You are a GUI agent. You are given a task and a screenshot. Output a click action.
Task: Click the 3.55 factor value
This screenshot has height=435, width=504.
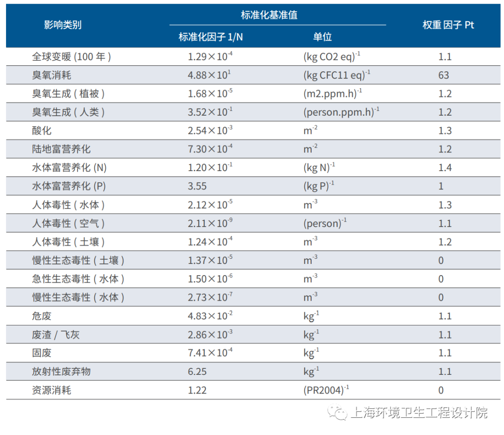pos(197,186)
